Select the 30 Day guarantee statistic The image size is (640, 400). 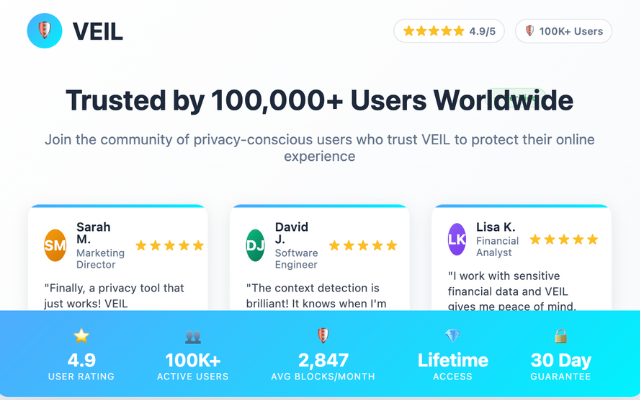click(x=561, y=360)
